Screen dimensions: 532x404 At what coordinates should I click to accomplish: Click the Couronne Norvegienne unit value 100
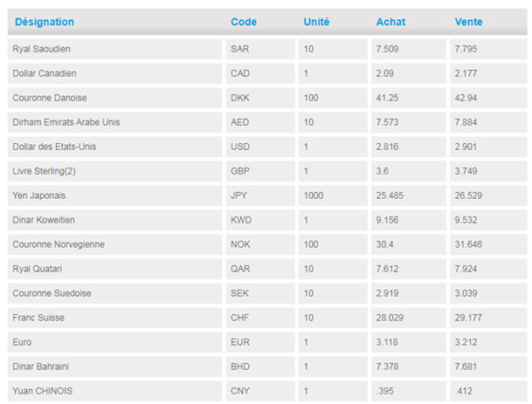coord(311,244)
